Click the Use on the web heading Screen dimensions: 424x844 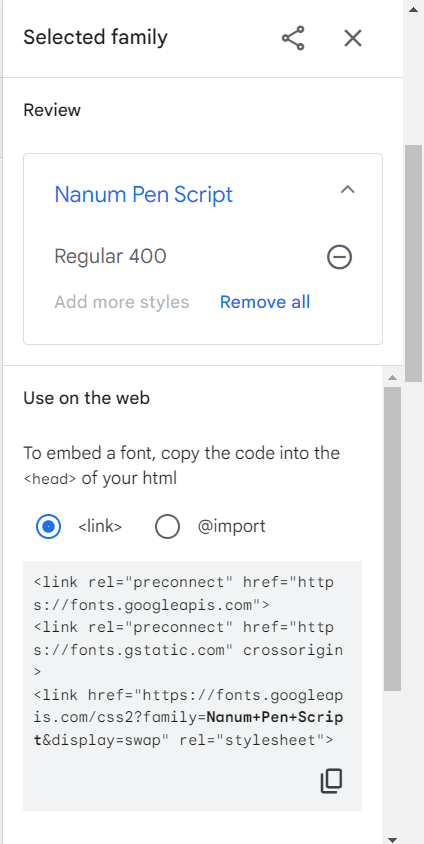[87, 398]
